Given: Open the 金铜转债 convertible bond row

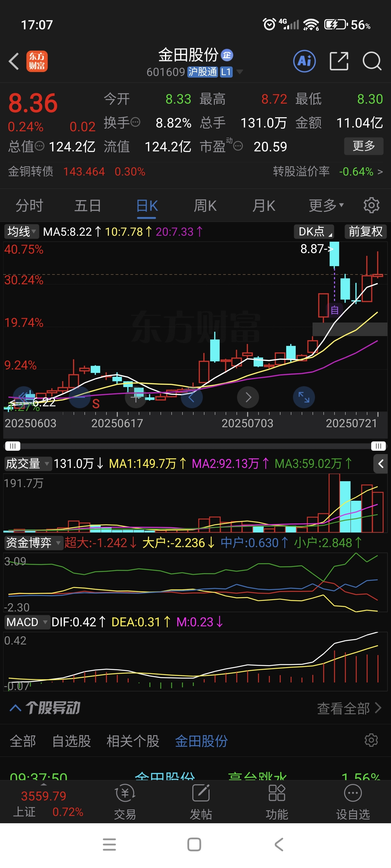Looking at the screenshot, I should coord(77,171).
